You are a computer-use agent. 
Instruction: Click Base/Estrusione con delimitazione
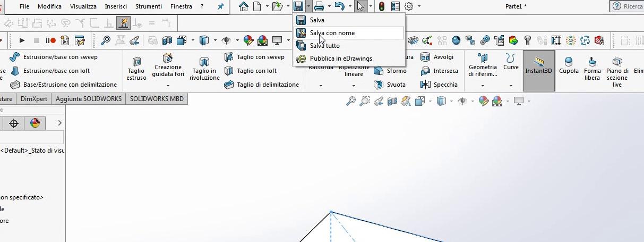coord(63,85)
